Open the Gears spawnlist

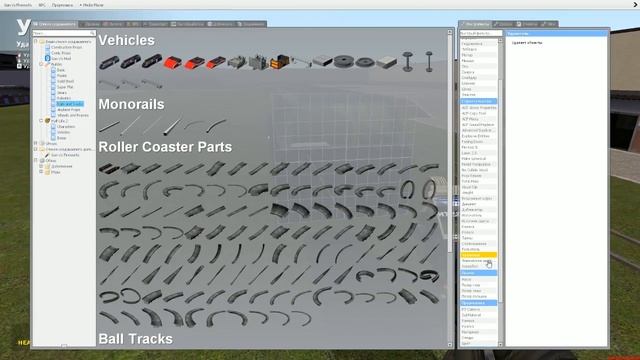[62, 93]
